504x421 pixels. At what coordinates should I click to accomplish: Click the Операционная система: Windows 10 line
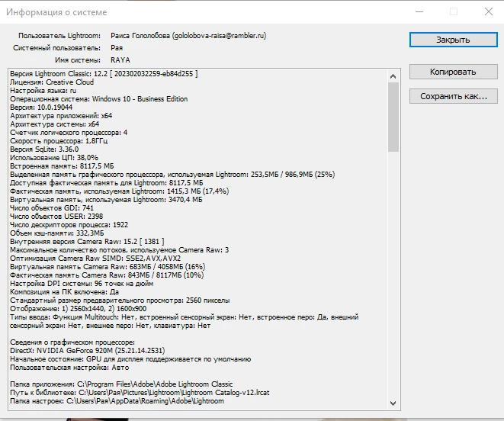pos(98,98)
